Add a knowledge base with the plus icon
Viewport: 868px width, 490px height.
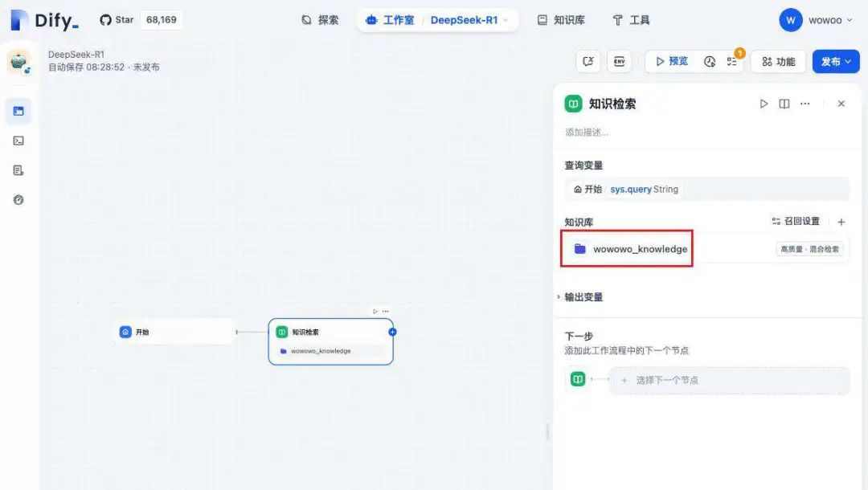(841, 222)
